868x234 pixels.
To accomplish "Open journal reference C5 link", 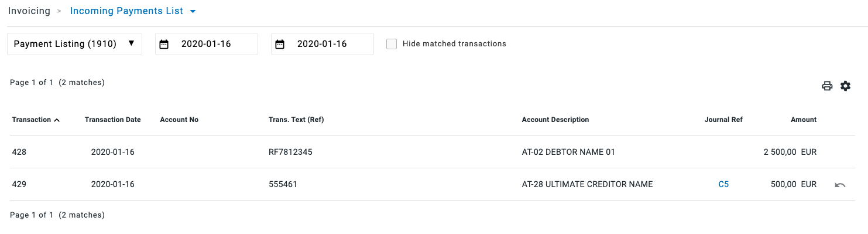I will [723, 184].
